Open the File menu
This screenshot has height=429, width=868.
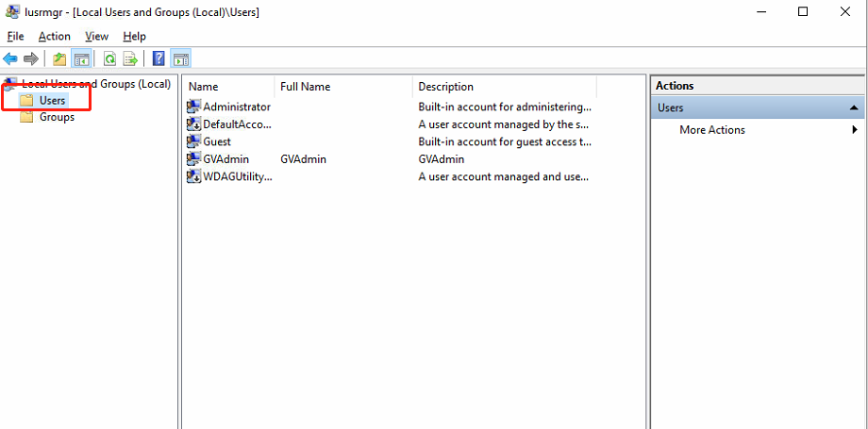(15, 37)
